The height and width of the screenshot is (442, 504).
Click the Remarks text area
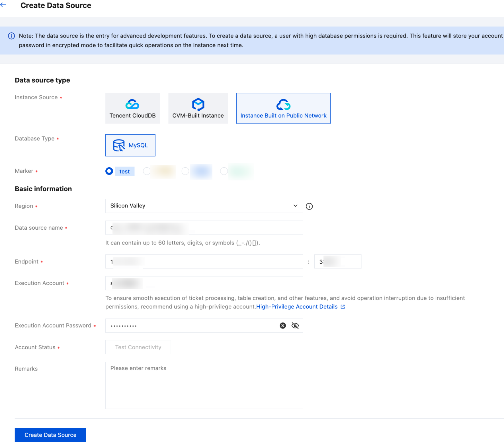point(204,385)
